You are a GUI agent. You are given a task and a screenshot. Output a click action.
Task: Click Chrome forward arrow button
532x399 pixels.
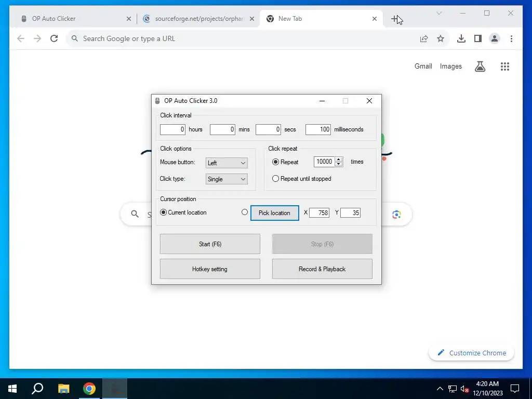(37, 38)
